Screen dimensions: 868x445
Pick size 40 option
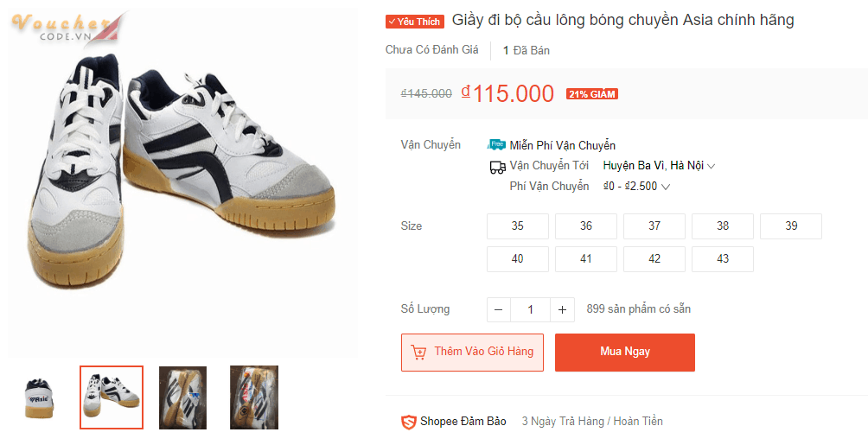click(x=517, y=259)
